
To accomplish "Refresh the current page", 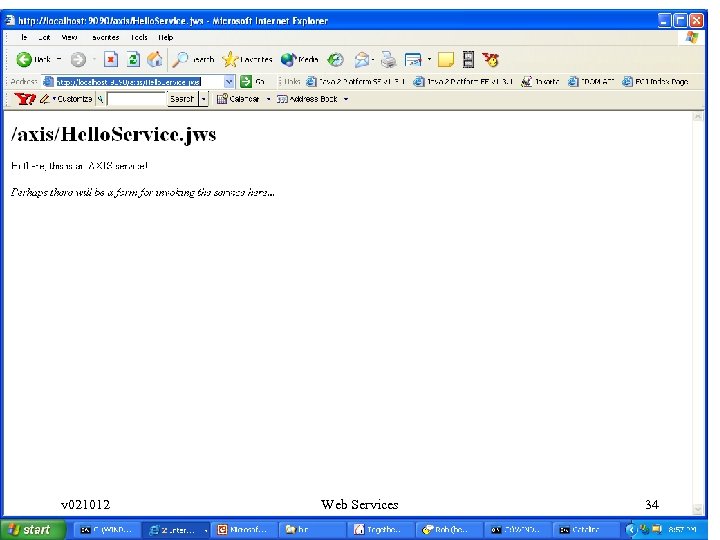I will 133,59.
